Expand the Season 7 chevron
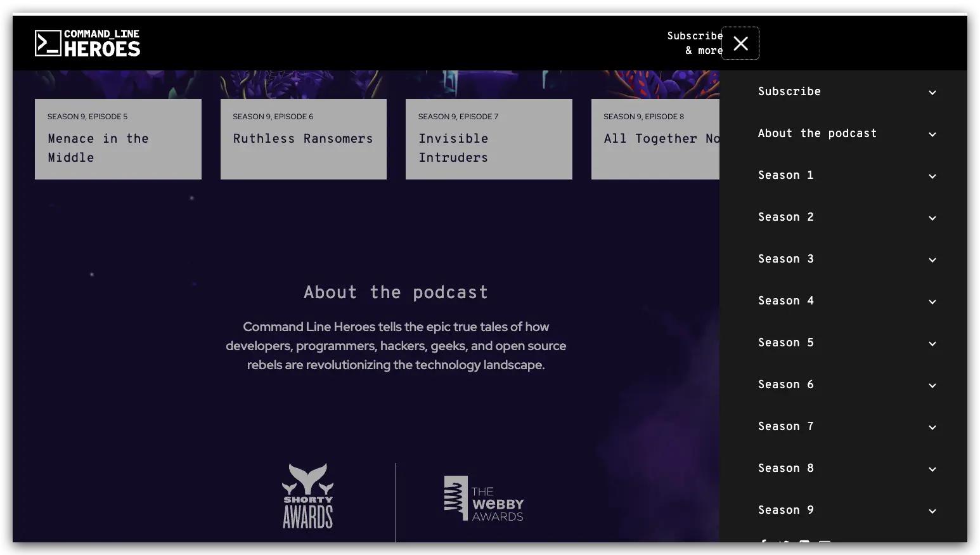Screen dimensions: 980x555 (932, 428)
